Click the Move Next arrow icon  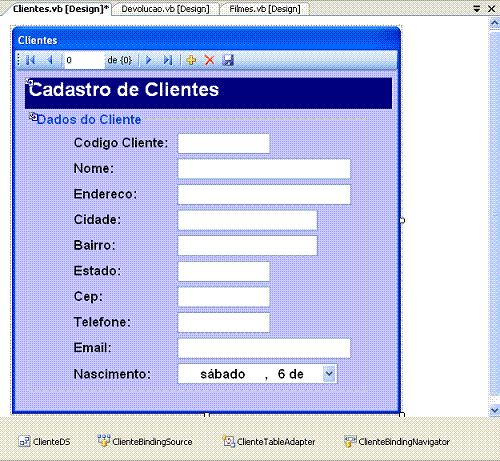(x=149, y=60)
